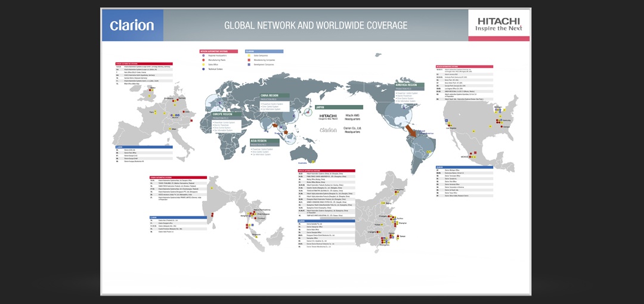The width and height of the screenshot is (644, 304).
Task: Select the yellow Sales Office legend dot
Action: (203, 64)
